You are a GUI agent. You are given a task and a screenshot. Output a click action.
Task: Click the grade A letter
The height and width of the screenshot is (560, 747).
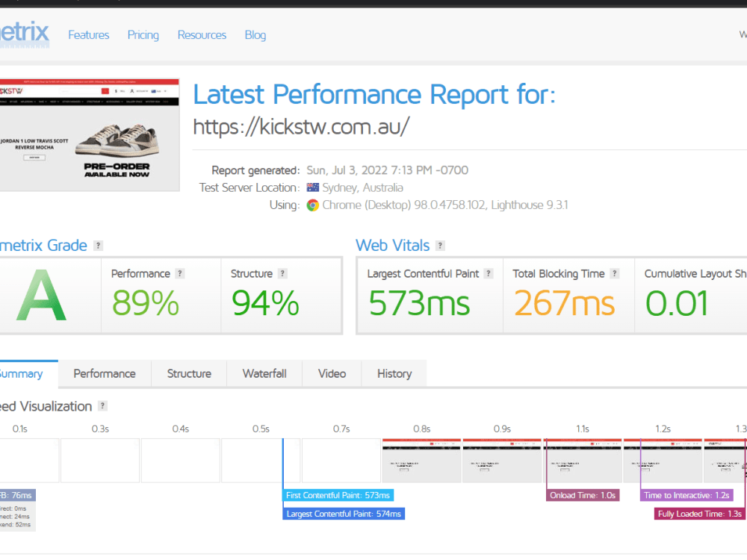[41, 296]
